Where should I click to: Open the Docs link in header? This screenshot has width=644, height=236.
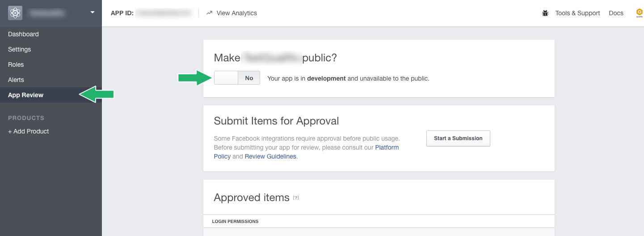[616, 13]
